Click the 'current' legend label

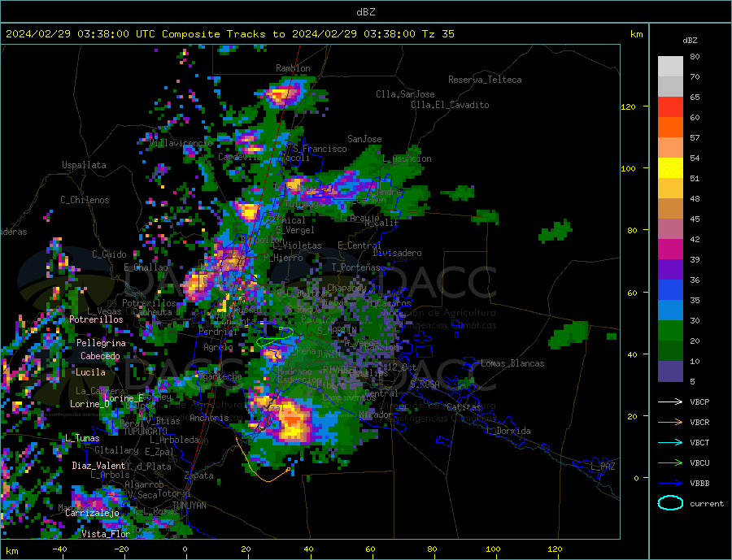706,504
